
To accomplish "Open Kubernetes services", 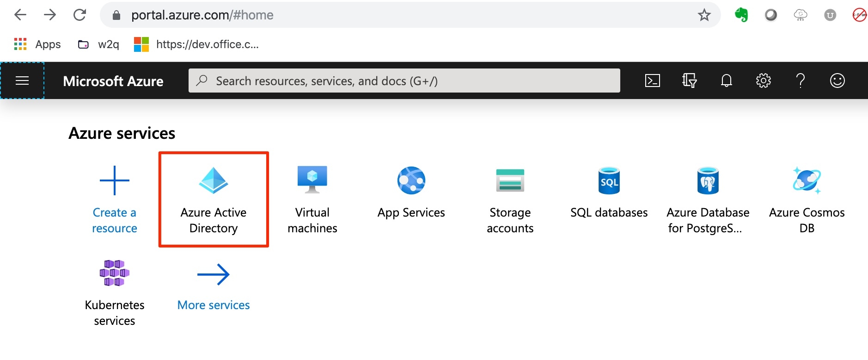I will tap(115, 292).
